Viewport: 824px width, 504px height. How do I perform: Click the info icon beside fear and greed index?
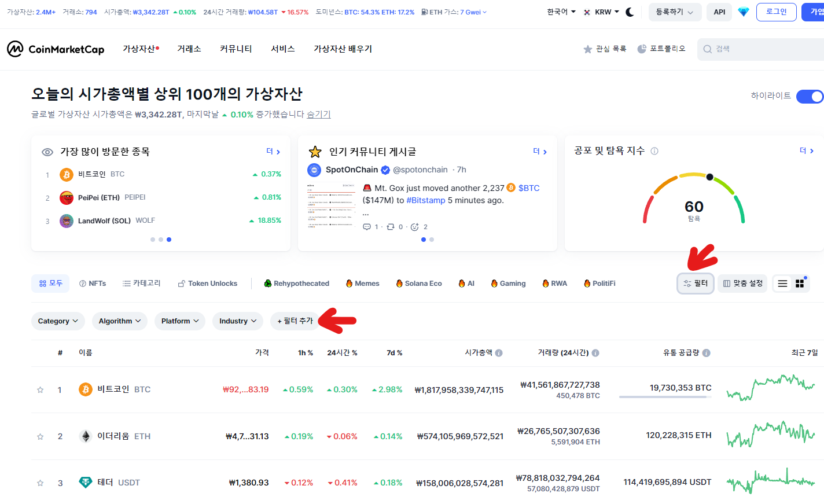[654, 151]
